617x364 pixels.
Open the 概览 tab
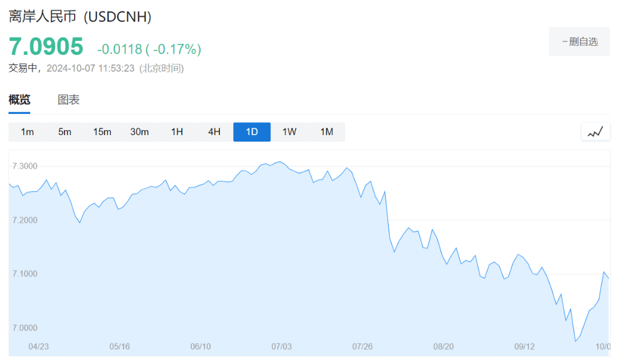[x=19, y=100]
